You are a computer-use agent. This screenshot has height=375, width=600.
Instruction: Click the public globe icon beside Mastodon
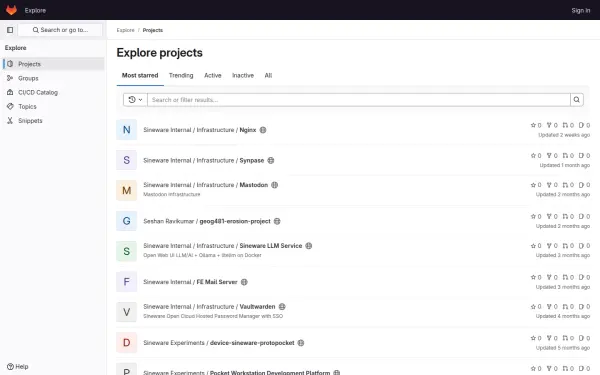pos(275,185)
